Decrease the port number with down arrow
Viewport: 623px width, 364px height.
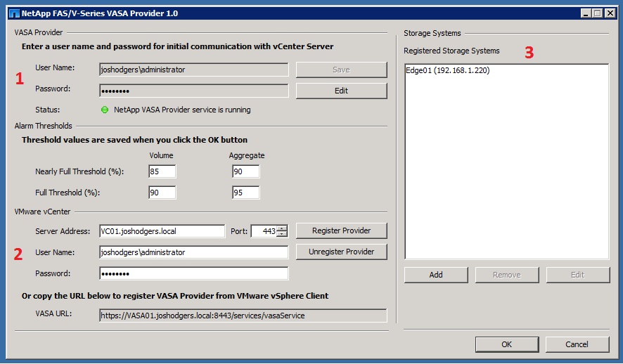click(282, 235)
